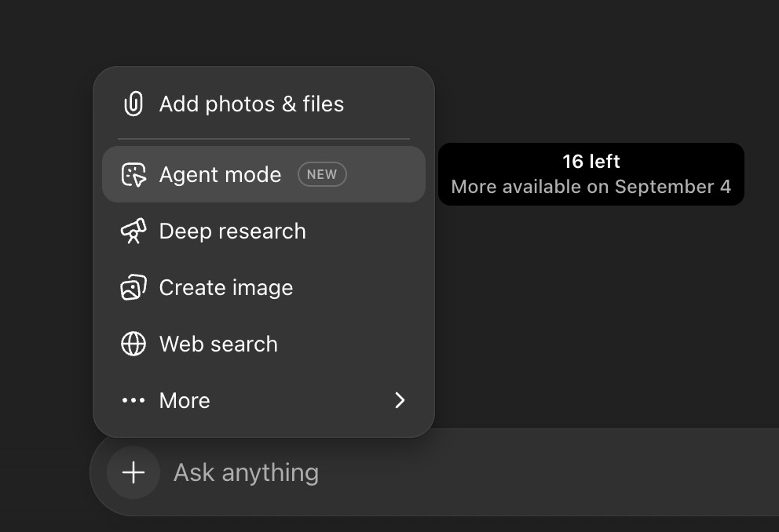The image size is (779, 532).
Task: Open the More menu item
Action: tap(264, 400)
